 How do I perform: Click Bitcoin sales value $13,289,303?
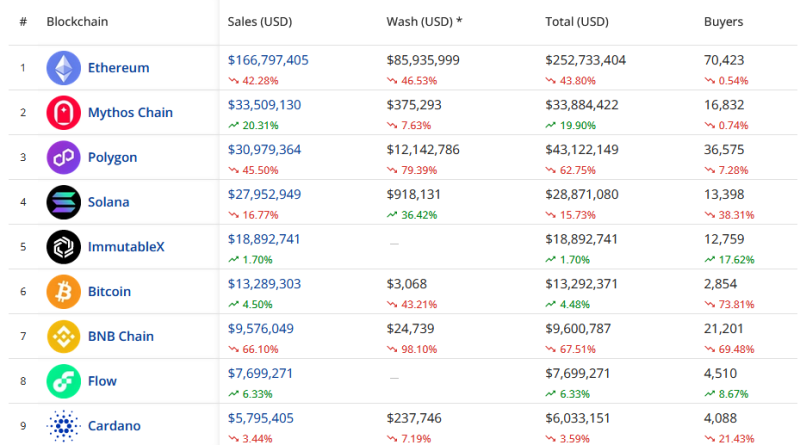click(x=264, y=284)
